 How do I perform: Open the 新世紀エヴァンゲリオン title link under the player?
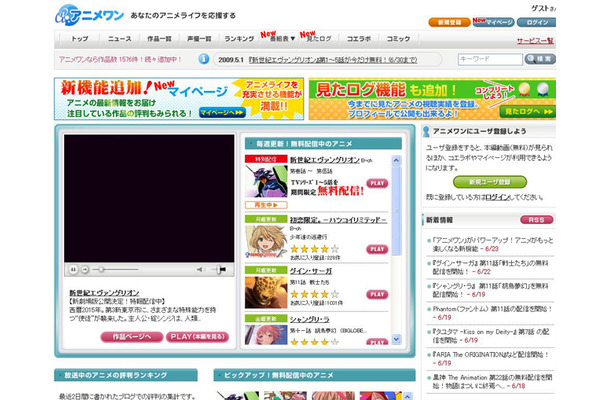tap(104, 293)
